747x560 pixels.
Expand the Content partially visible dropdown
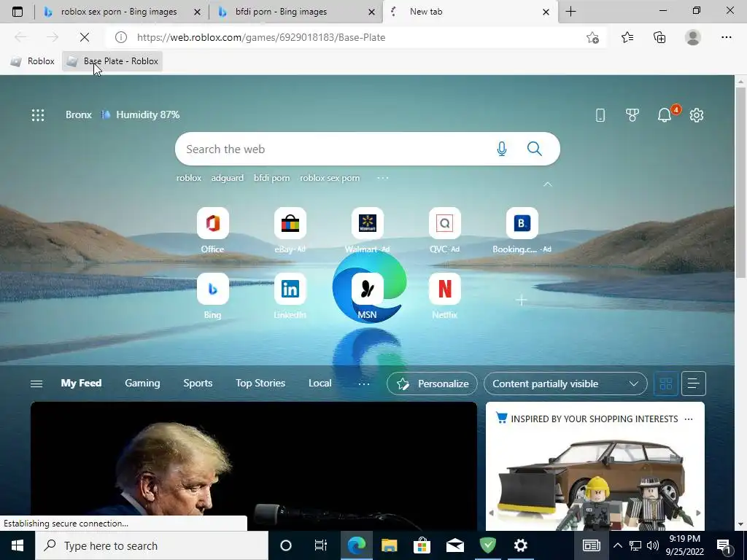coord(565,384)
